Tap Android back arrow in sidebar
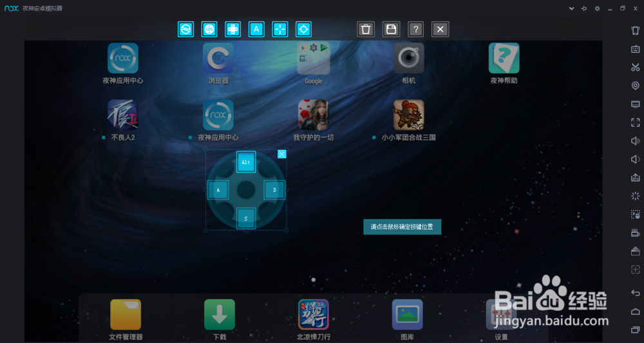Screen dimensions: 644x343 coord(635,293)
